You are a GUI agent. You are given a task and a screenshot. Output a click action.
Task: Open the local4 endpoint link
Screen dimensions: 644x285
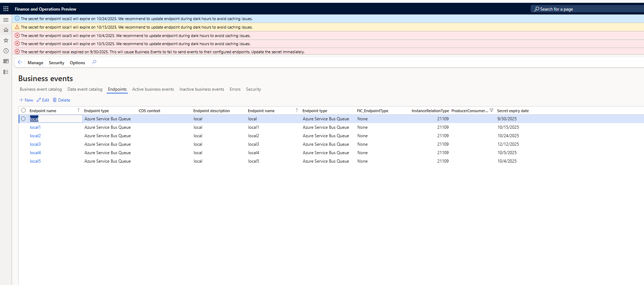35,153
